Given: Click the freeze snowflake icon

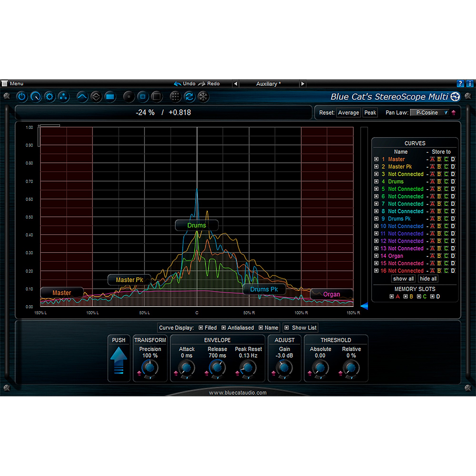Looking at the screenshot, I should coord(203,97).
